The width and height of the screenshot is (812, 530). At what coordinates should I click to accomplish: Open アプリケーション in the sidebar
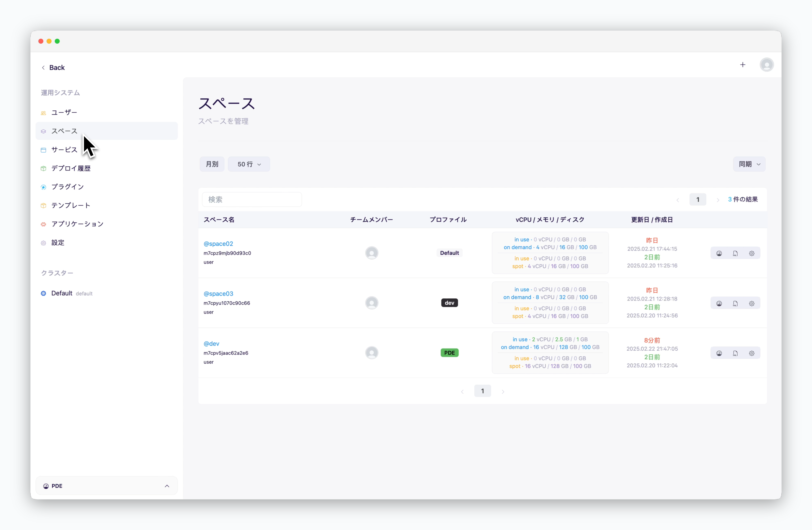coord(107,224)
